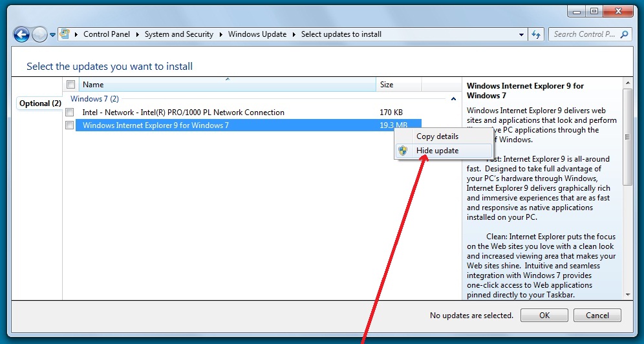Viewport: 644px width, 344px height.
Task: Sort by Name column header
Action: point(227,85)
